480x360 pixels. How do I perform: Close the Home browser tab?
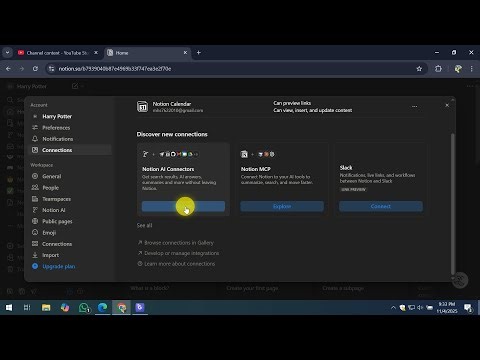(x=185, y=53)
